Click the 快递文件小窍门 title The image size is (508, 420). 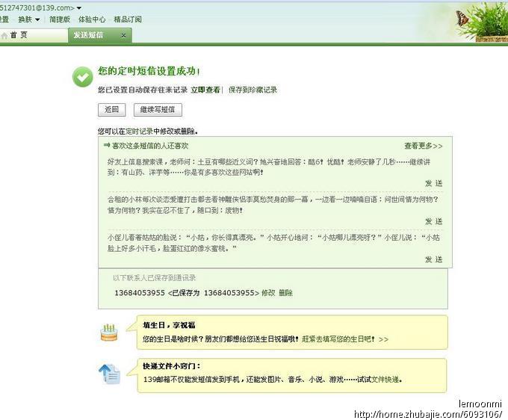[x=172, y=366]
